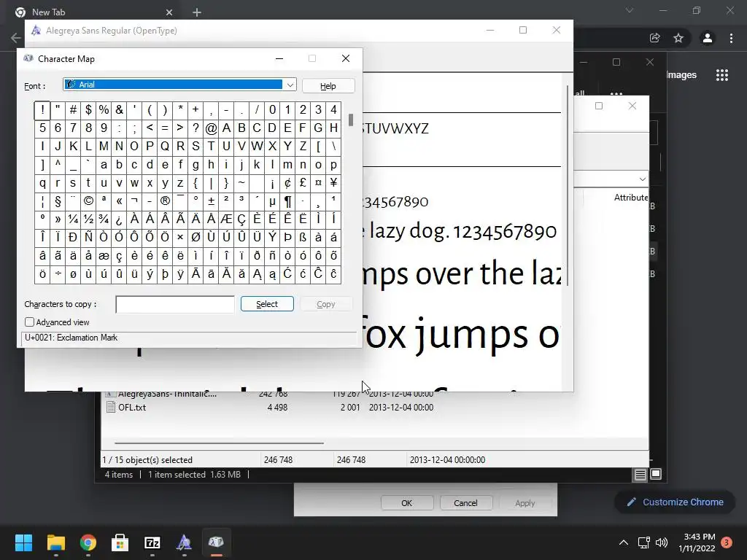Click '4 items' in Explorer status bar
This screenshot has height=560, width=747.
pos(119,474)
